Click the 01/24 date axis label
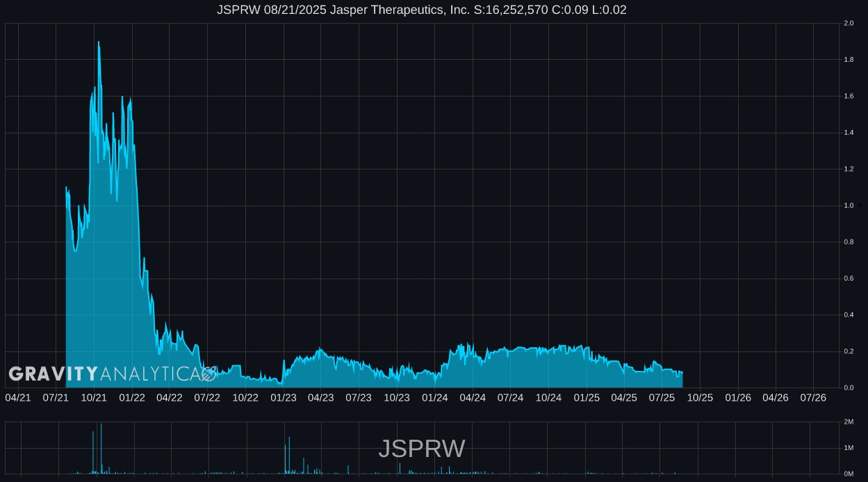 point(435,397)
